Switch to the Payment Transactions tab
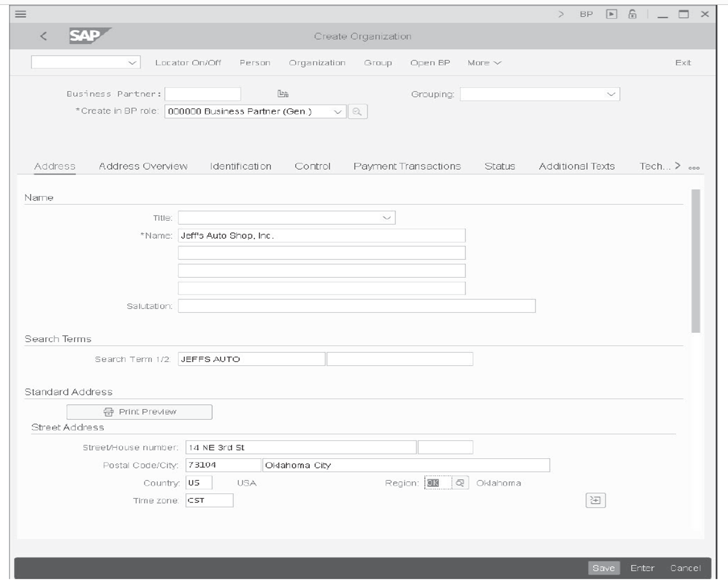This screenshot has height=583, width=728. tap(407, 166)
